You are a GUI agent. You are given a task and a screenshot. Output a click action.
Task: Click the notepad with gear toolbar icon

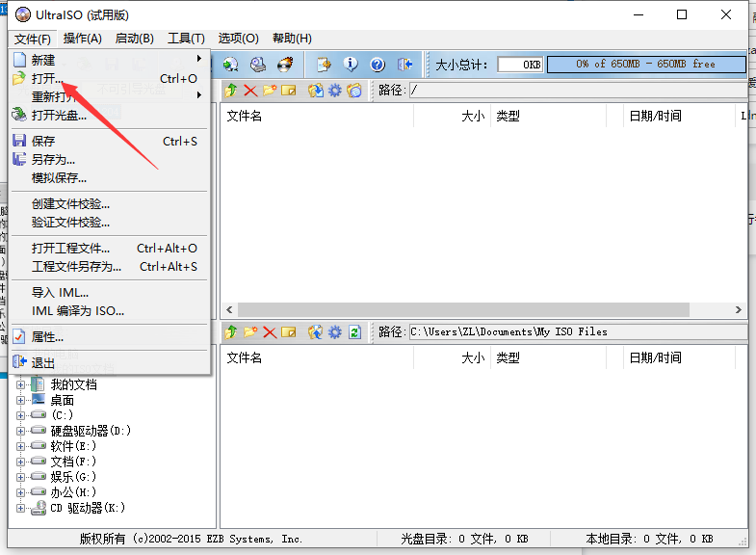point(324,65)
